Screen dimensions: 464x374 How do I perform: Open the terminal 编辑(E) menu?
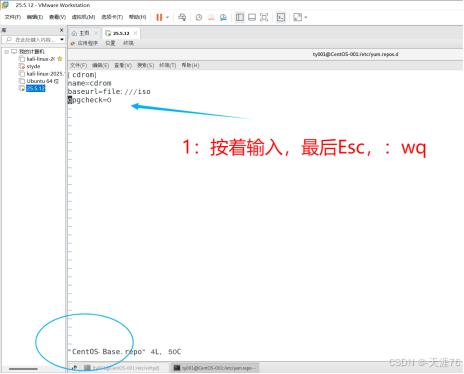[101, 65]
